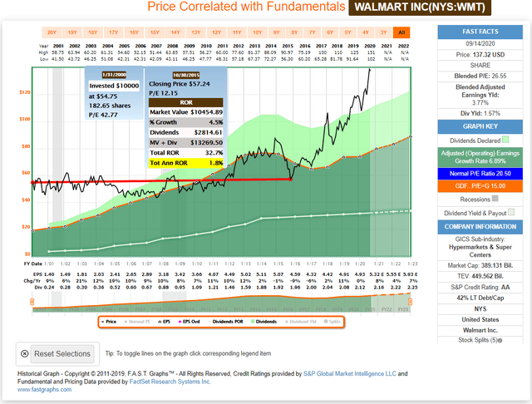The height and width of the screenshot is (404, 532).
Task: Select the 20Y time range tab
Action: point(52,31)
